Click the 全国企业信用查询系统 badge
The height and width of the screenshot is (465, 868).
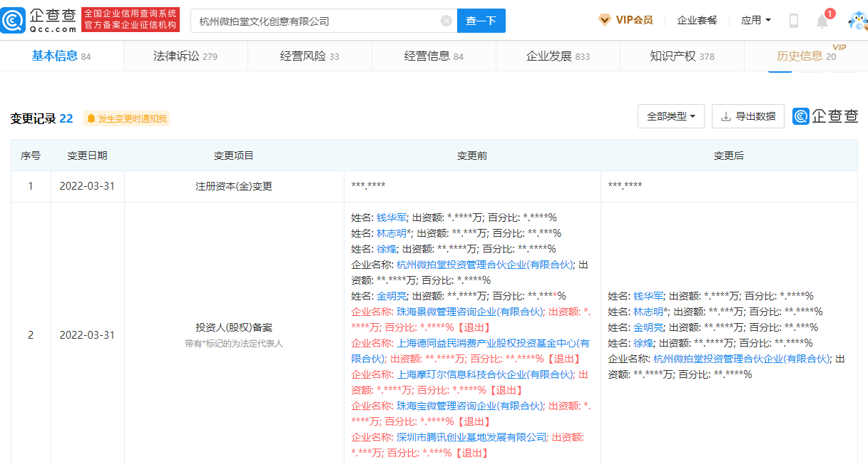point(131,21)
